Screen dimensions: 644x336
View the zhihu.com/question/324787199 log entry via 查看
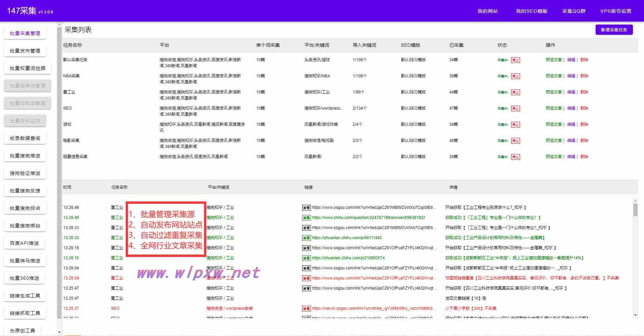click(306, 218)
